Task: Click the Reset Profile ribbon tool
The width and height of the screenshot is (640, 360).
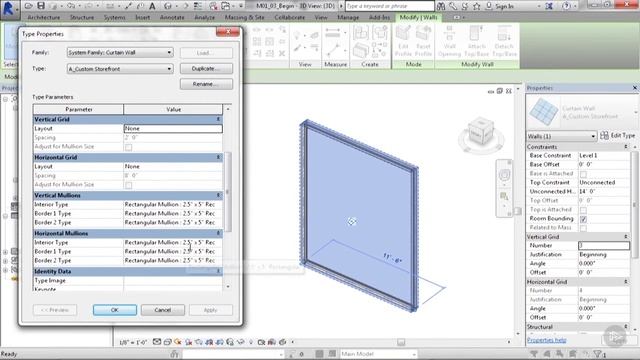Action: [423, 41]
